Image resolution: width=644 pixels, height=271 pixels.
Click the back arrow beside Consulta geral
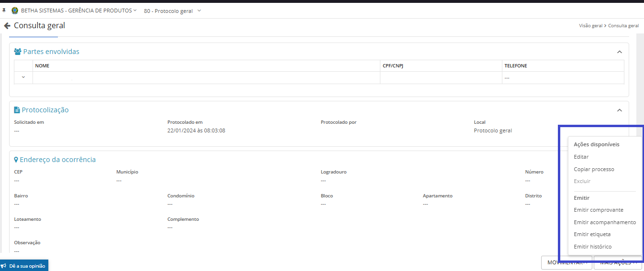point(7,26)
